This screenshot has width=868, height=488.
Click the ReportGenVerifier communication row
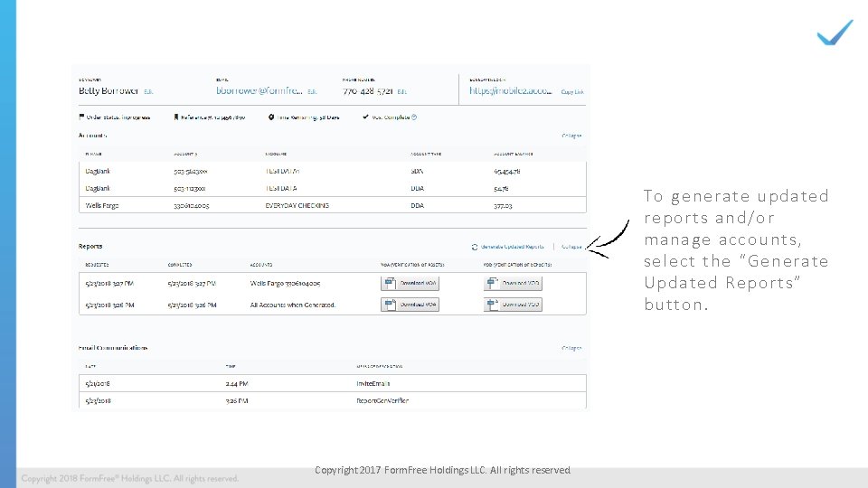coord(332,400)
